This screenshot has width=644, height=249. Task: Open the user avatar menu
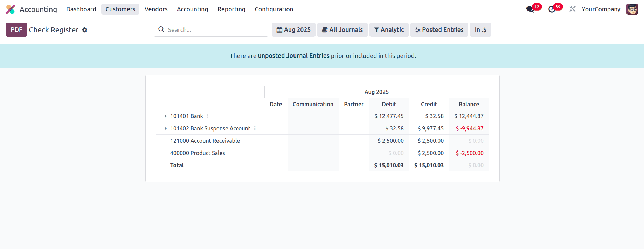click(632, 9)
